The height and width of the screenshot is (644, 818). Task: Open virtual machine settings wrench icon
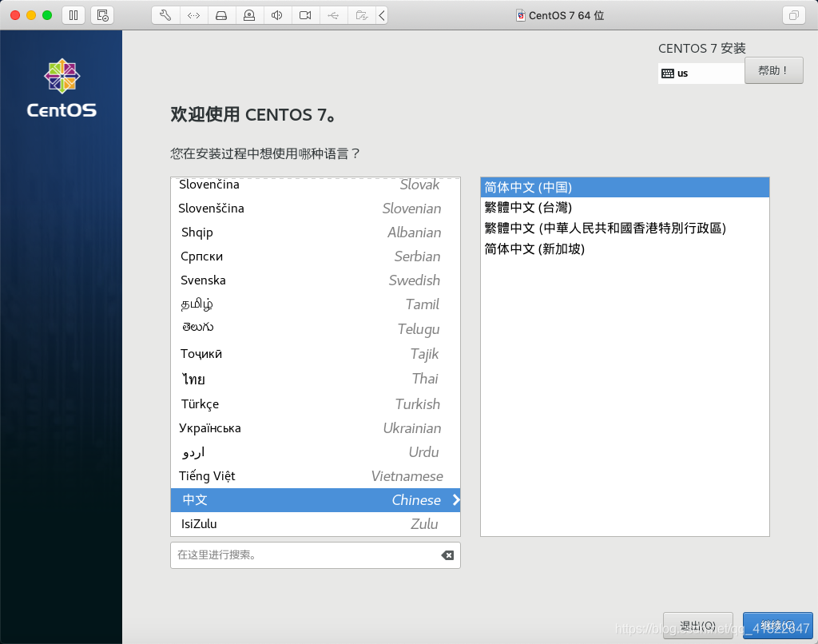click(165, 15)
